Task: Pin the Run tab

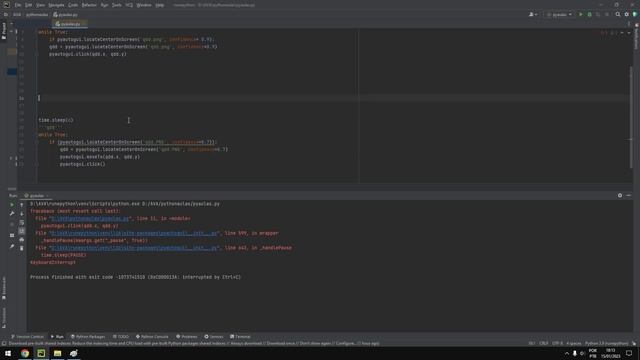Action: tap(12, 246)
